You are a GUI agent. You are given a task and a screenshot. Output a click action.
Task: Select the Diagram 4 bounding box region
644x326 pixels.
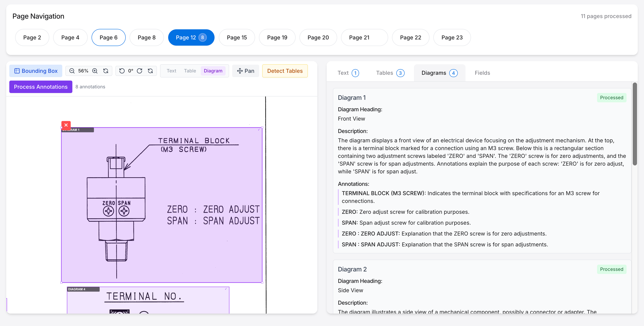click(x=148, y=300)
